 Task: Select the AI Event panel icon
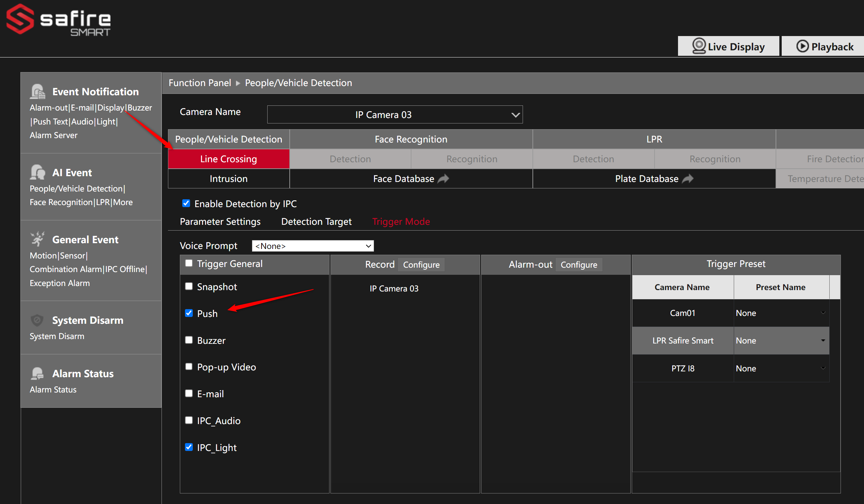point(38,172)
